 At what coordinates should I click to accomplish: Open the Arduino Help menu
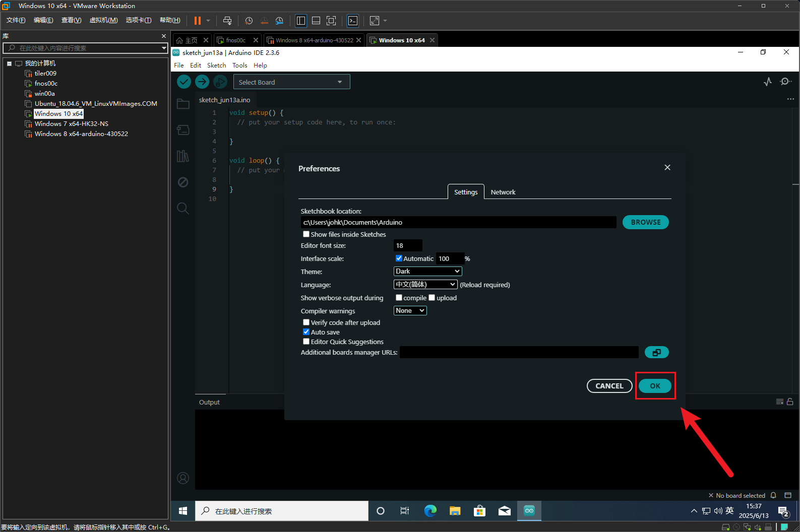point(260,65)
